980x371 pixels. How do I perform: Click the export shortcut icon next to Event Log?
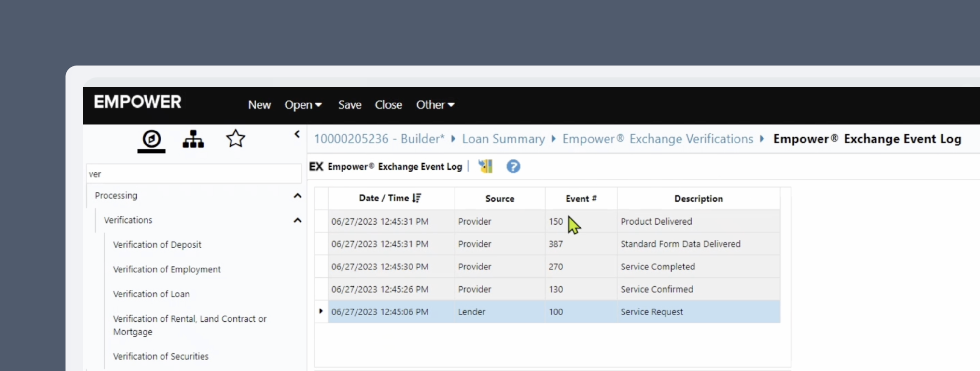coord(485,166)
